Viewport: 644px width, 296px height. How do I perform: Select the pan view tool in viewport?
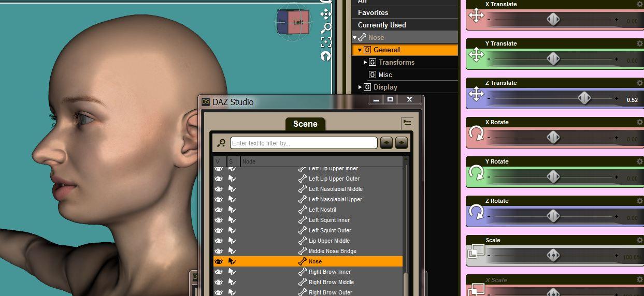coord(326,14)
